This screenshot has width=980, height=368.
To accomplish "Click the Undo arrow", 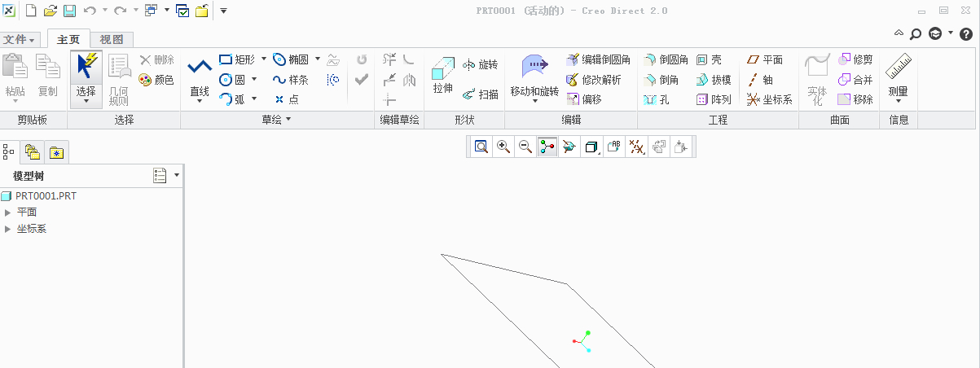I will point(90,11).
